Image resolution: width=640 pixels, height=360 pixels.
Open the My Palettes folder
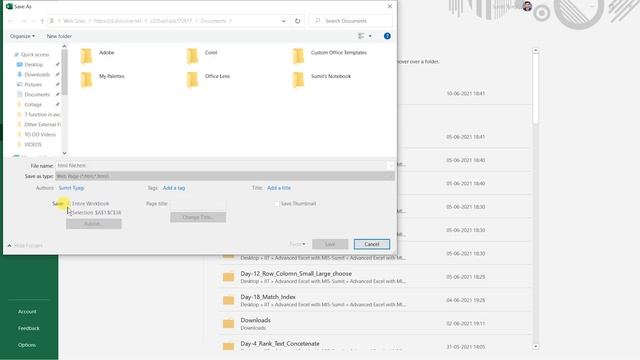pyautogui.click(x=102, y=79)
